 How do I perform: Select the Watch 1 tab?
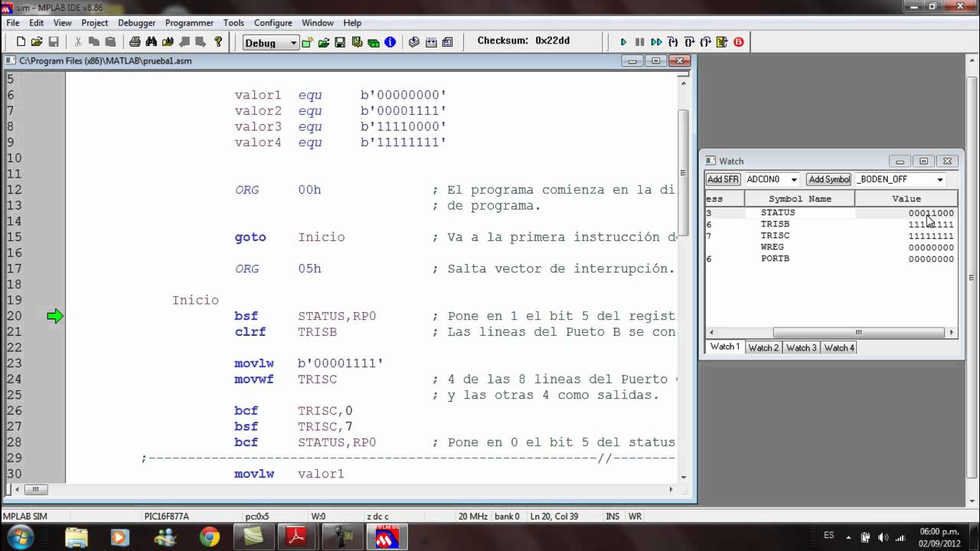pyautogui.click(x=725, y=347)
